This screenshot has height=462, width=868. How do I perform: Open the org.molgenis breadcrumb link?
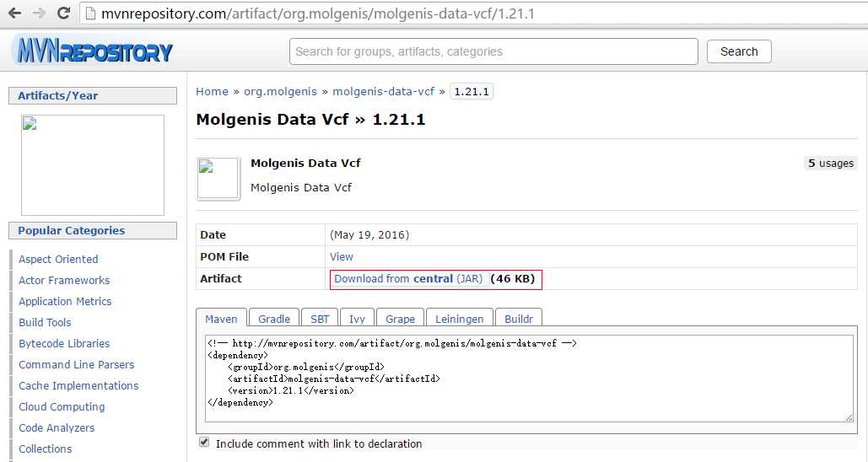click(281, 91)
